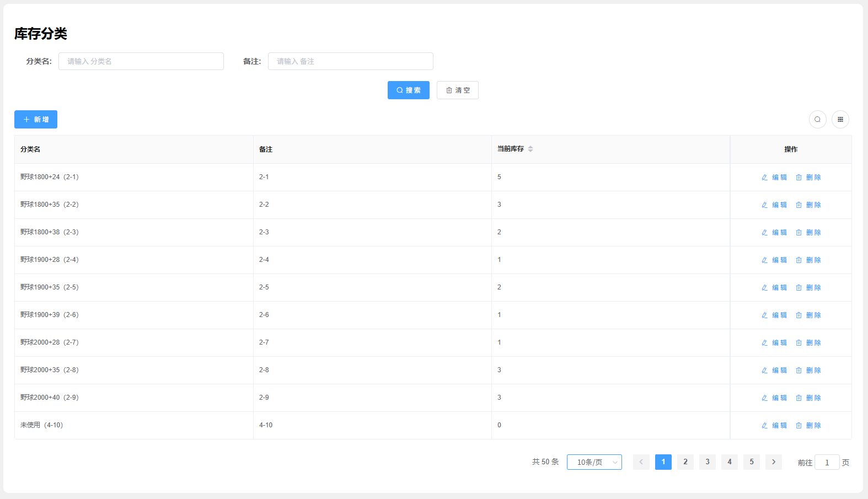Go to page 3
This screenshot has width=868, height=499.
707,462
